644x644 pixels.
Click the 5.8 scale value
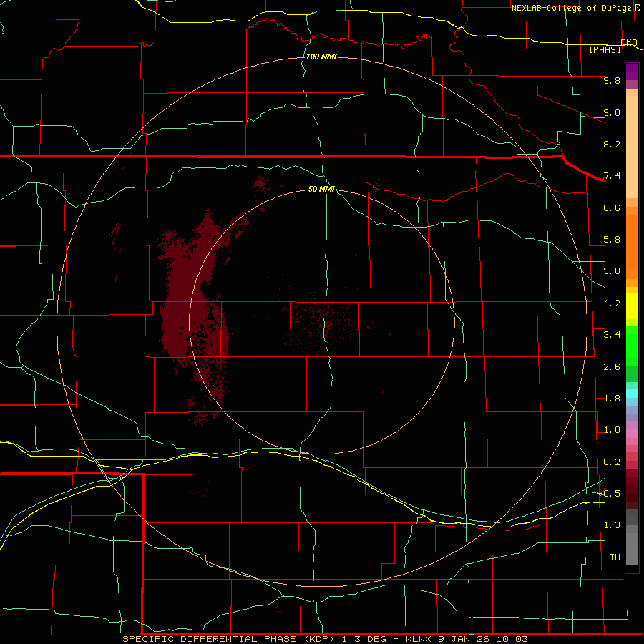click(x=612, y=240)
